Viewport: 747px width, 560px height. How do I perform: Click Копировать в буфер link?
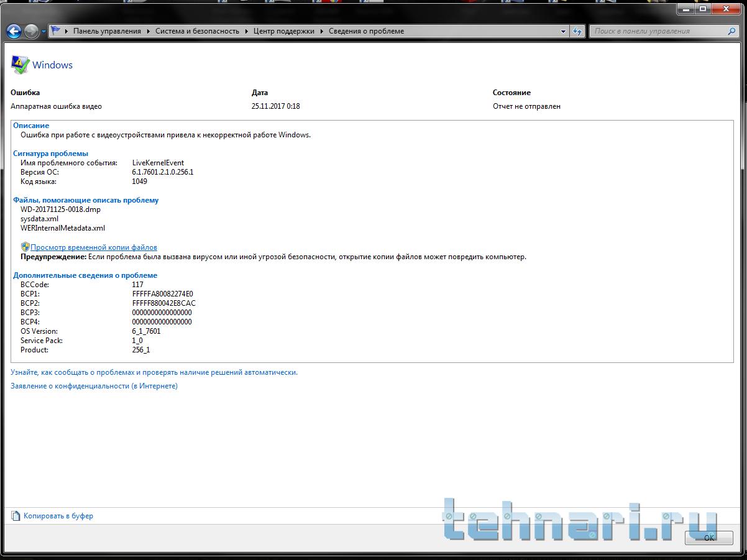click(x=58, y=516)
